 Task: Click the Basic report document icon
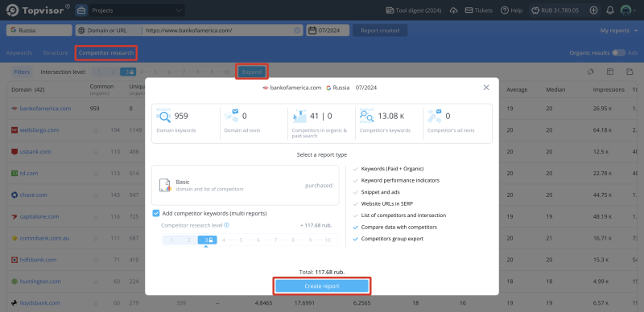point(165,186)
